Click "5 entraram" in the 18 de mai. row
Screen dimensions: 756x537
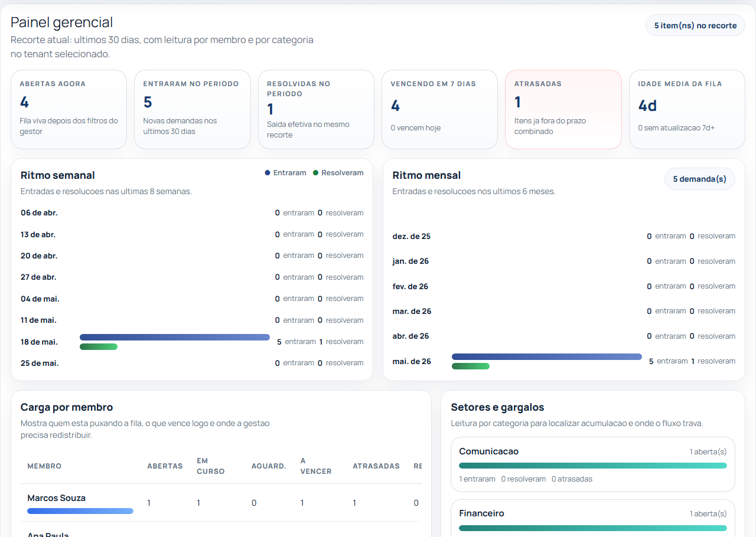click(296, 342)
